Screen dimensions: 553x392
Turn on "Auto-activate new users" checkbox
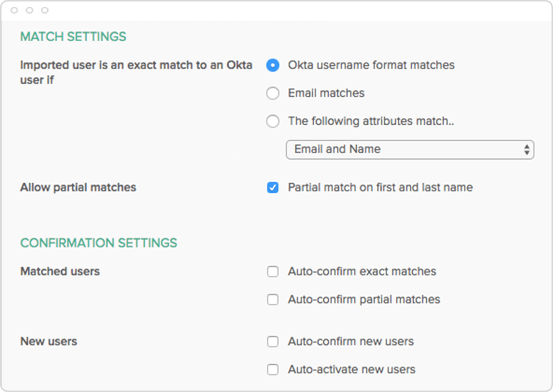tap(272, 370)
